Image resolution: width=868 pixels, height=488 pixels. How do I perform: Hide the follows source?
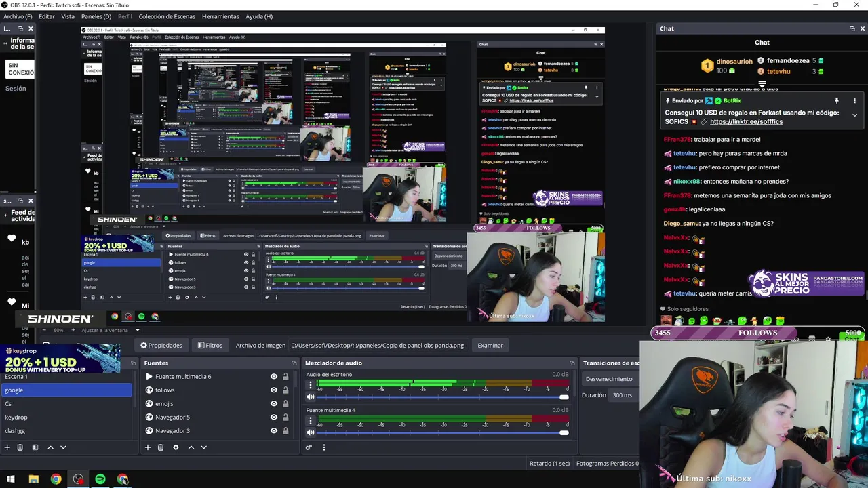pyautogui.click(x=274, y=390)
